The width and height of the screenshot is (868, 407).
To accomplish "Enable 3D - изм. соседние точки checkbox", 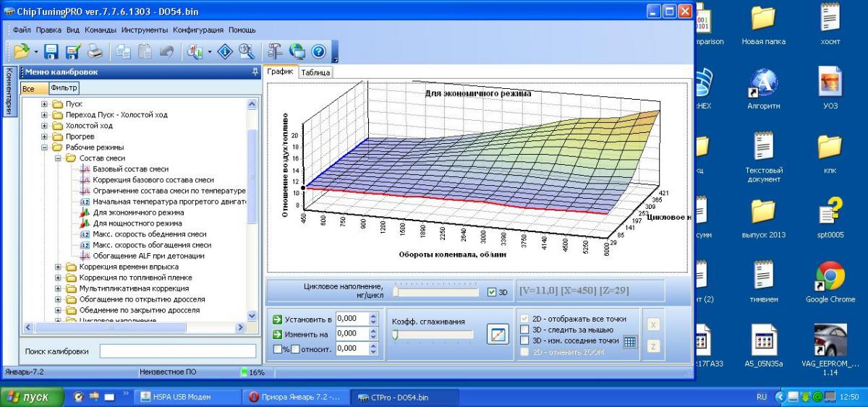I will point(525,340).
